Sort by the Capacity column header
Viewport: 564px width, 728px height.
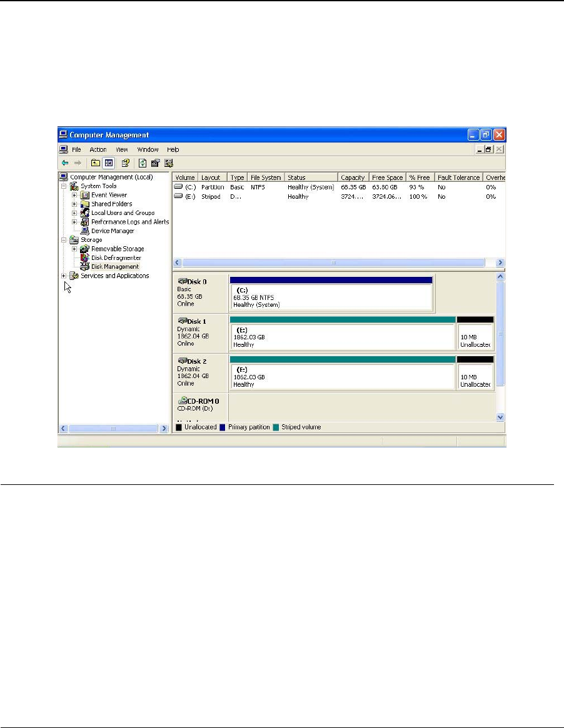pos(353,177)
